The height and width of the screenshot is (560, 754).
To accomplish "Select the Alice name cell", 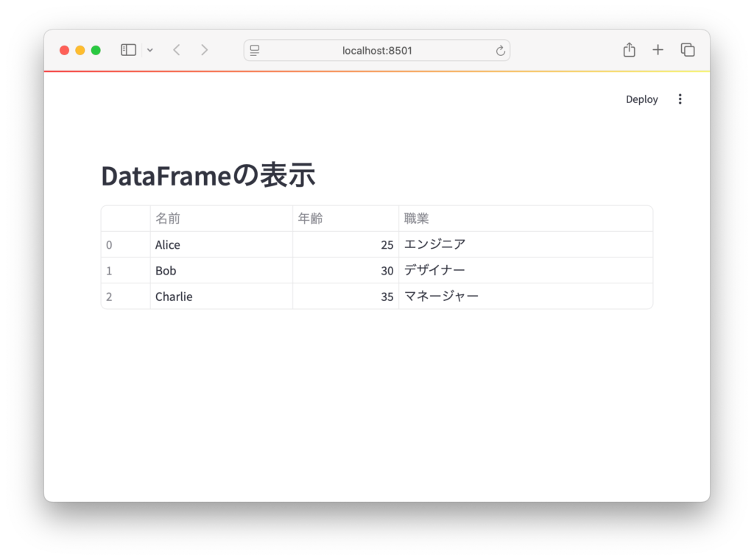I will pyautogui.click(x=221, y=244).
